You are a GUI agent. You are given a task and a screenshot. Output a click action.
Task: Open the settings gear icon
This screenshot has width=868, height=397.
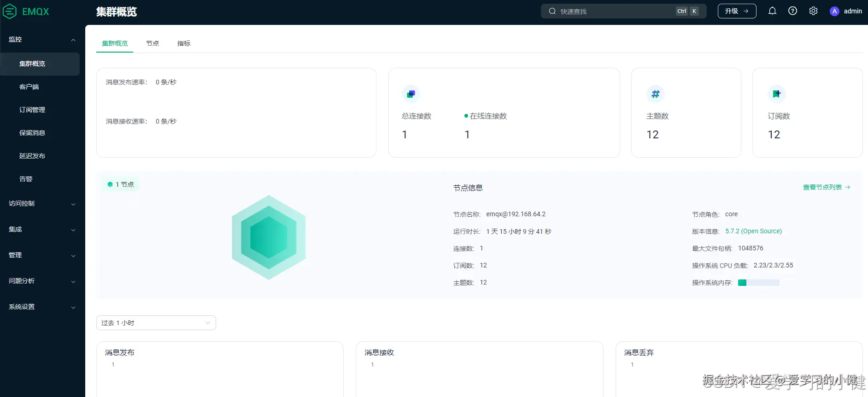813,11
